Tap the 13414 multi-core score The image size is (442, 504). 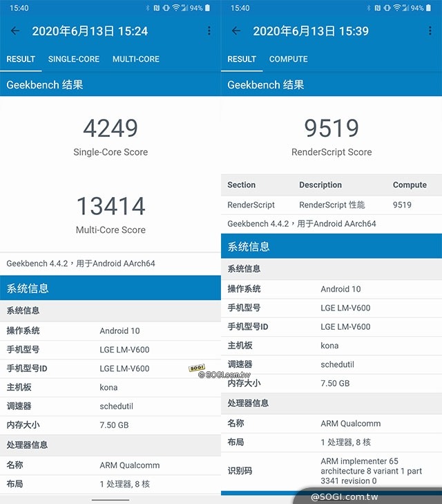pyautogui.click(x=110, y=206)
